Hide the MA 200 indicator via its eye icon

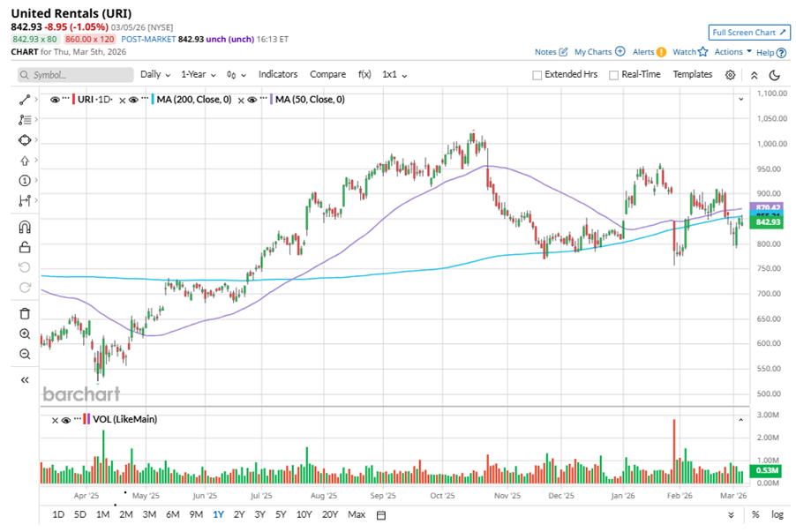(x=133, y=100)
